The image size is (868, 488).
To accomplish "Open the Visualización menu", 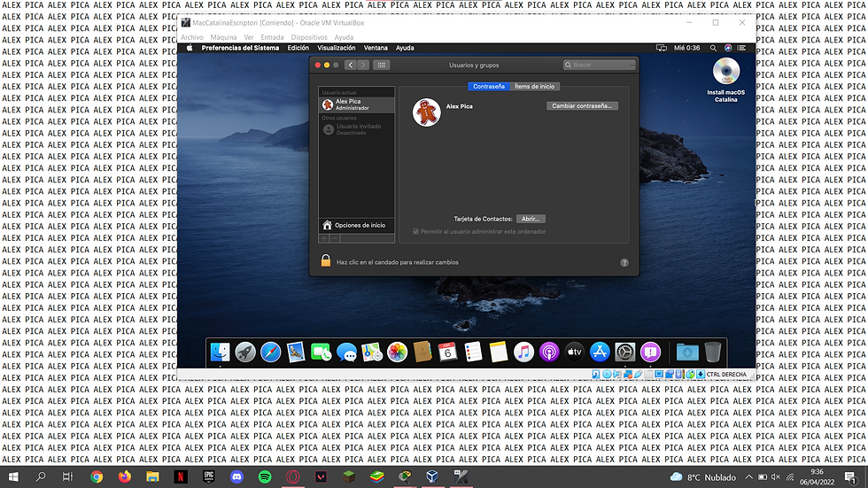I will [336, 48].
